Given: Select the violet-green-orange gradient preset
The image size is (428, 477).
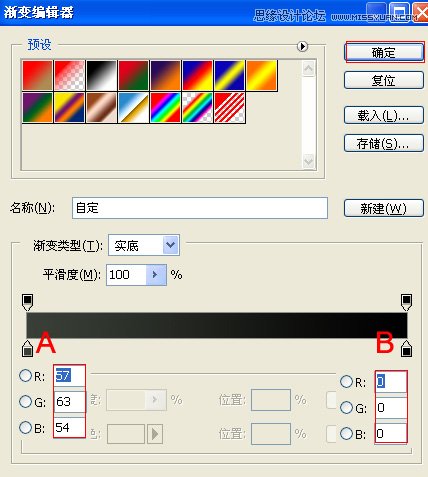Looking at the screenshot, I should 38,107.
